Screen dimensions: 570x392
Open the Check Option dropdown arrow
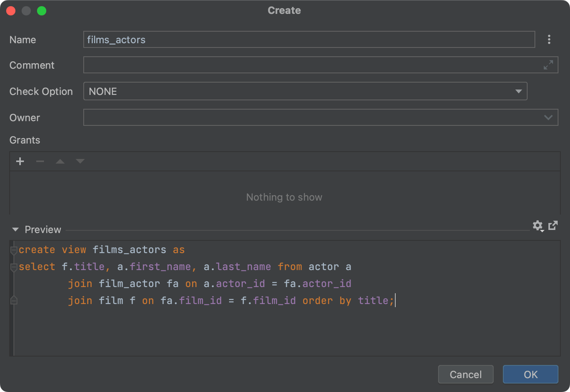pyautogui.click(x=519, y=91)
